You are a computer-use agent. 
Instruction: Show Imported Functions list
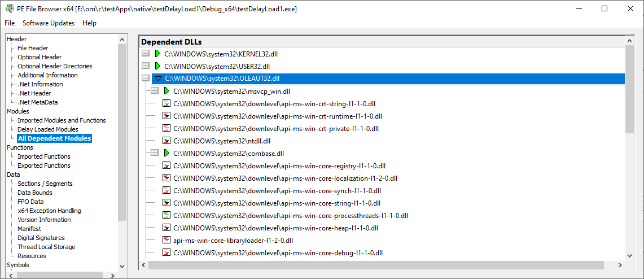pos(44,156)
